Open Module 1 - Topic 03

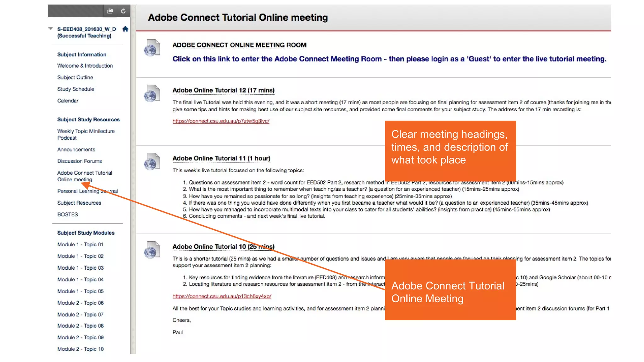point(80,268)
